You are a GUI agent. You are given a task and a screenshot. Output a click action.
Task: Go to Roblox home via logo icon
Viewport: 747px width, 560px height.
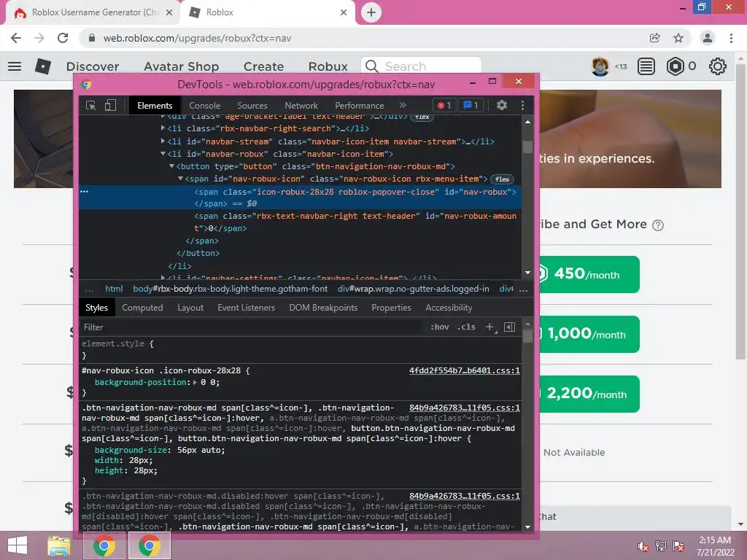point(43,66)
